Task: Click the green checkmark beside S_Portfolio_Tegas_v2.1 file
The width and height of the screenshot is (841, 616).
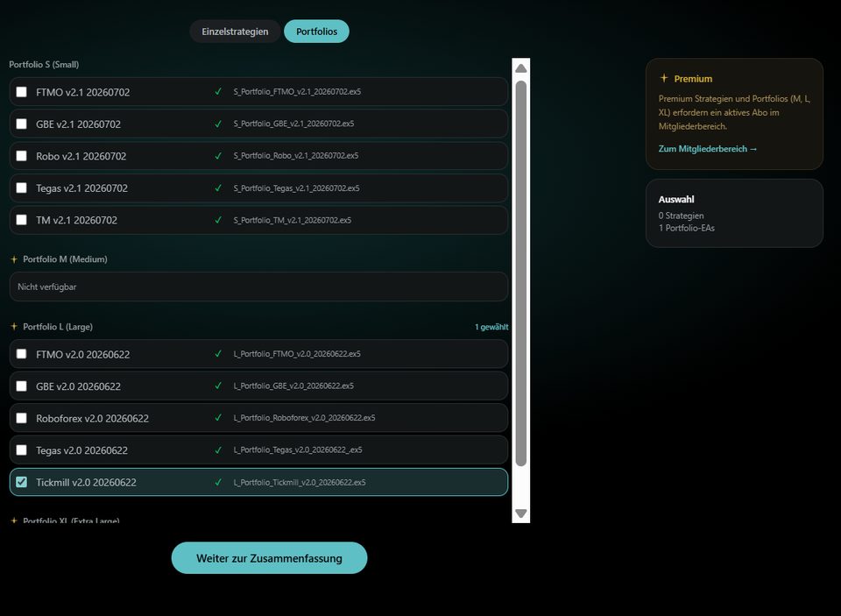Action: click(218, 188)
